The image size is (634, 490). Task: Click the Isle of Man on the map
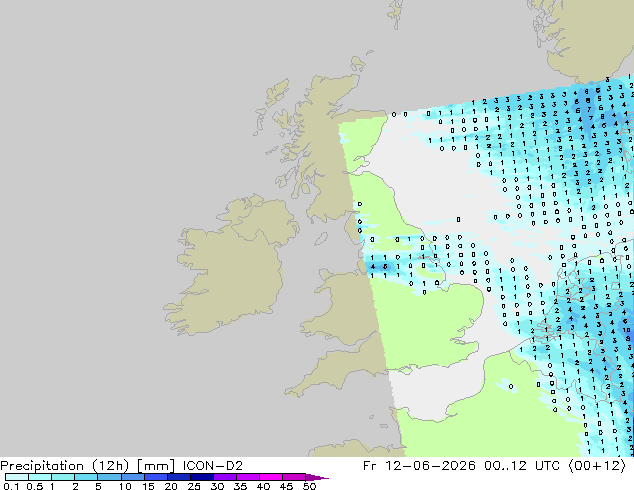point(321,239)
